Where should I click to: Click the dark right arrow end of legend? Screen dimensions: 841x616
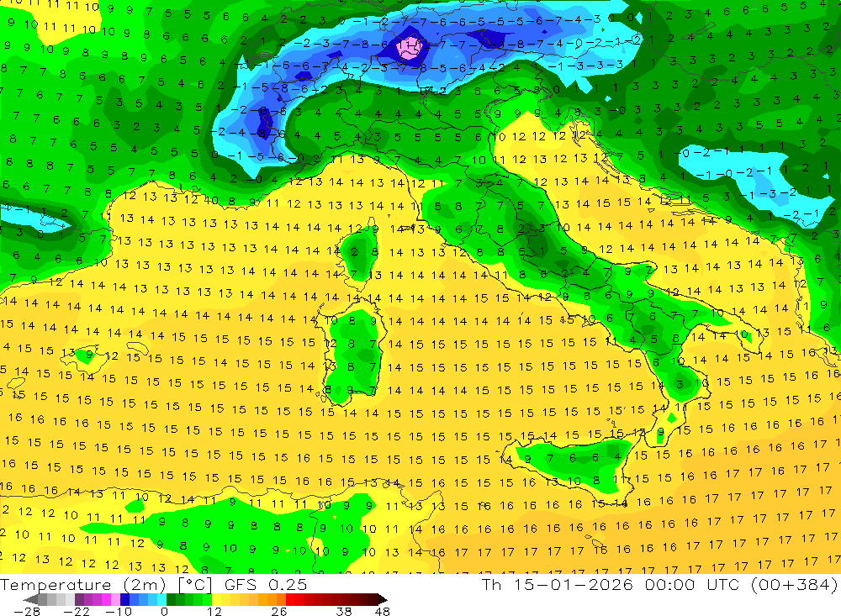(381, 599)
